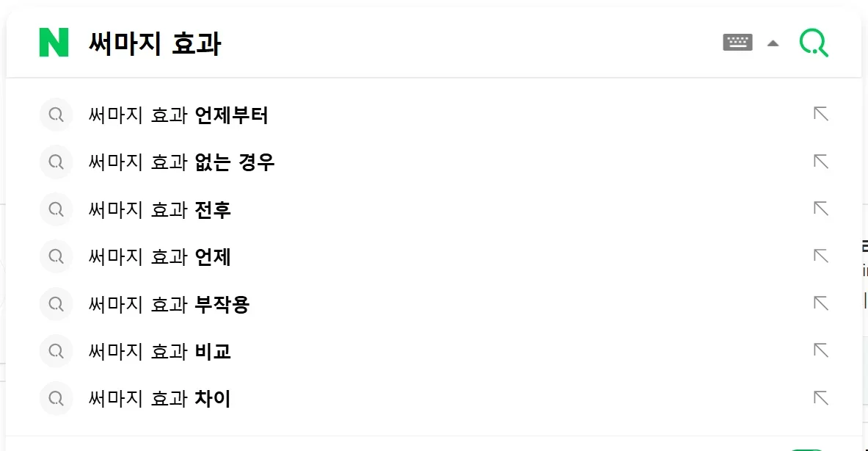Viewport: 868px width, 451px height.
Task: Open the virtual keyboard input tool
Action: point(737,43)
